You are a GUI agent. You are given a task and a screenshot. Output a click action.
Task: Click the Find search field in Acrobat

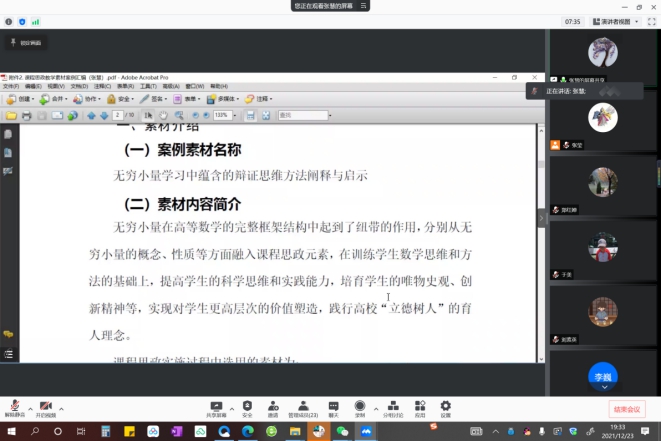[x=301, y=115]
